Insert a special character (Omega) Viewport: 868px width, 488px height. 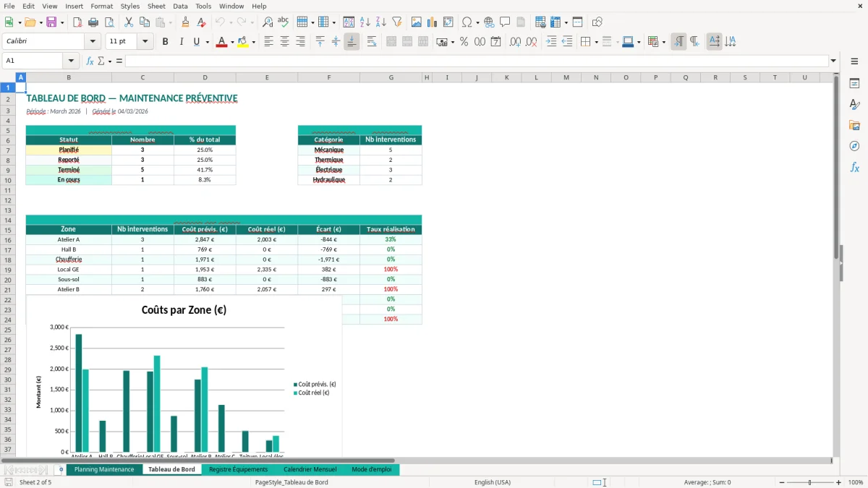[x=467, y=22]
